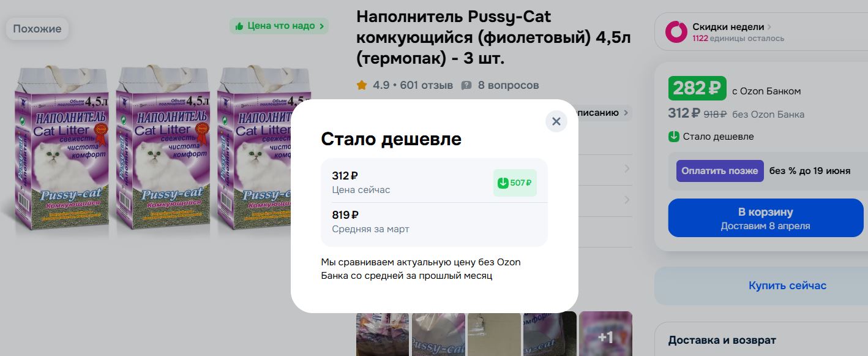Expand 'Скидки недели' chevron arrow

pos(769,27)
